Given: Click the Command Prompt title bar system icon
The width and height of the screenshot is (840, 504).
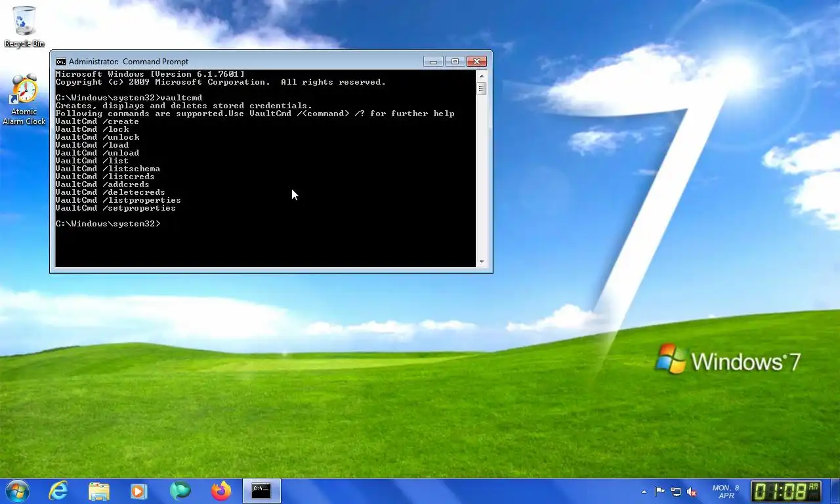Looking at the screenshot, I should (60, 62).
